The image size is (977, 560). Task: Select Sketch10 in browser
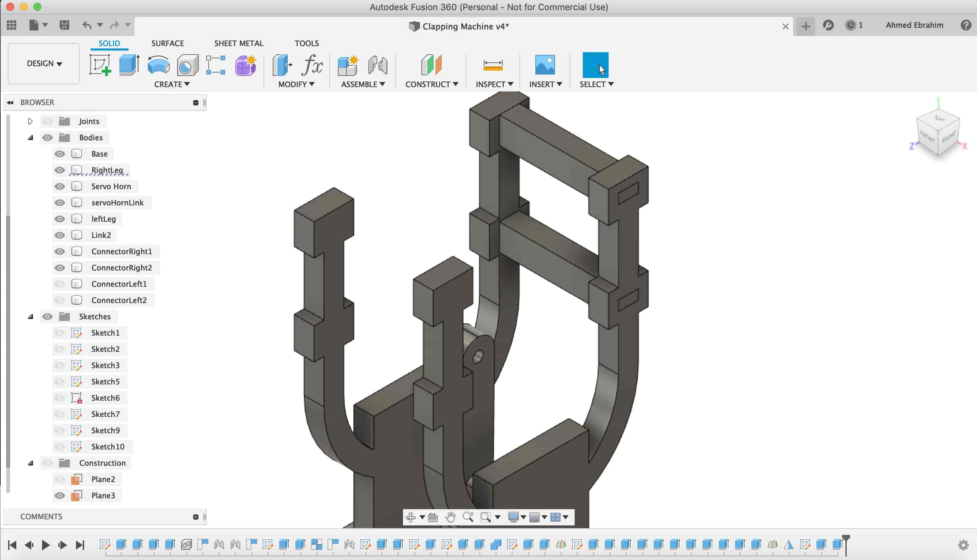coord(108,446)
